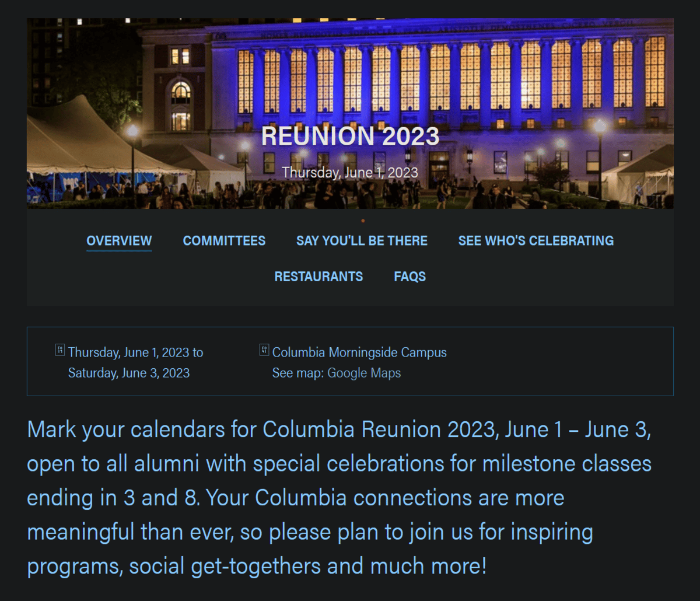This screenshot has width=700, height=601.
Task: Click the banner date Thursday, June 1, 2023
Action: pos(350,173)
